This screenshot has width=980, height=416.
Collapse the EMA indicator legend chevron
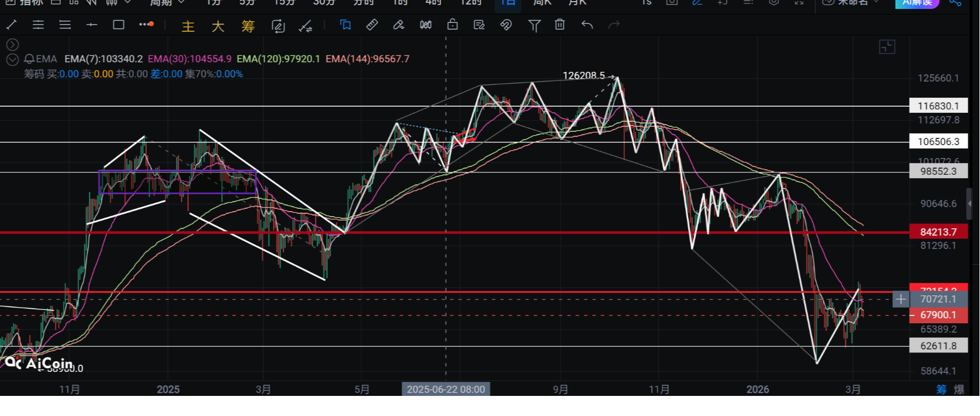coord(12,59)
